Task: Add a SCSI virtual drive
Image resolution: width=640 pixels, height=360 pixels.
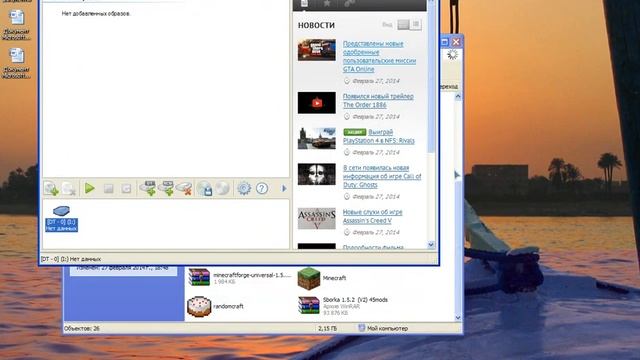Action: (166, 188)
